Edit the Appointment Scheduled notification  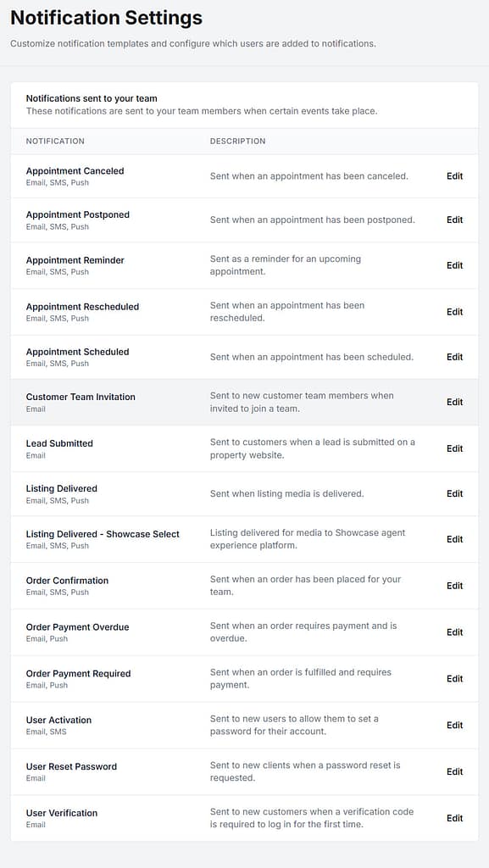pyautogui.click(x=454, y=357)
